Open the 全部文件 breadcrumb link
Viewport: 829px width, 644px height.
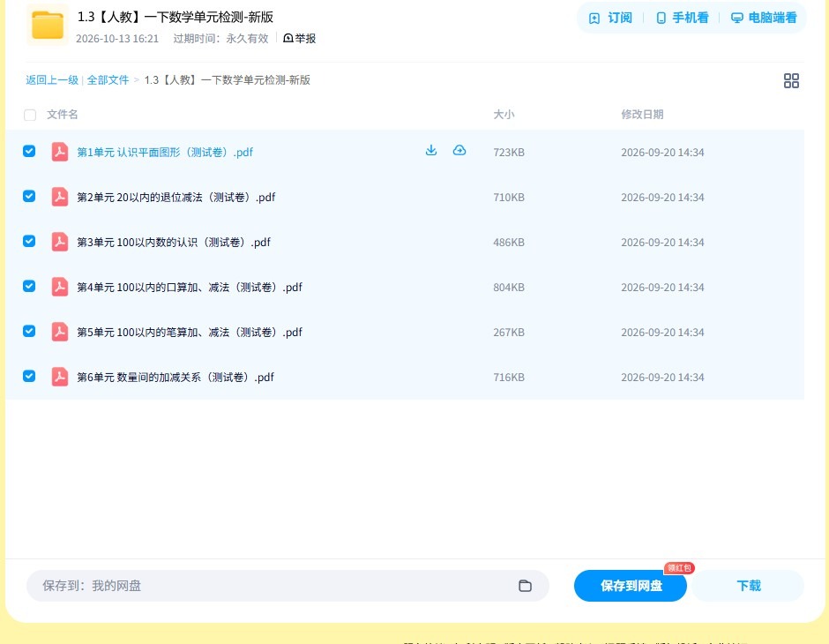point(108,80)
